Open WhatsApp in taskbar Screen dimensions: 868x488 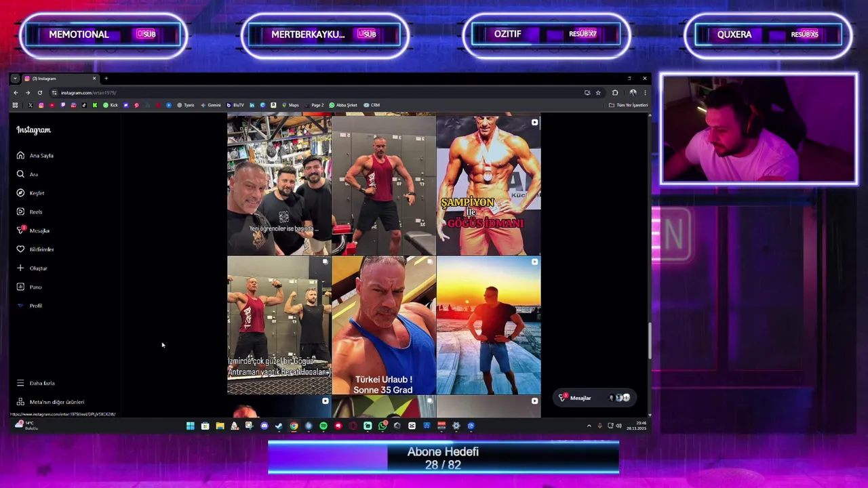click(x=382, y=426)
